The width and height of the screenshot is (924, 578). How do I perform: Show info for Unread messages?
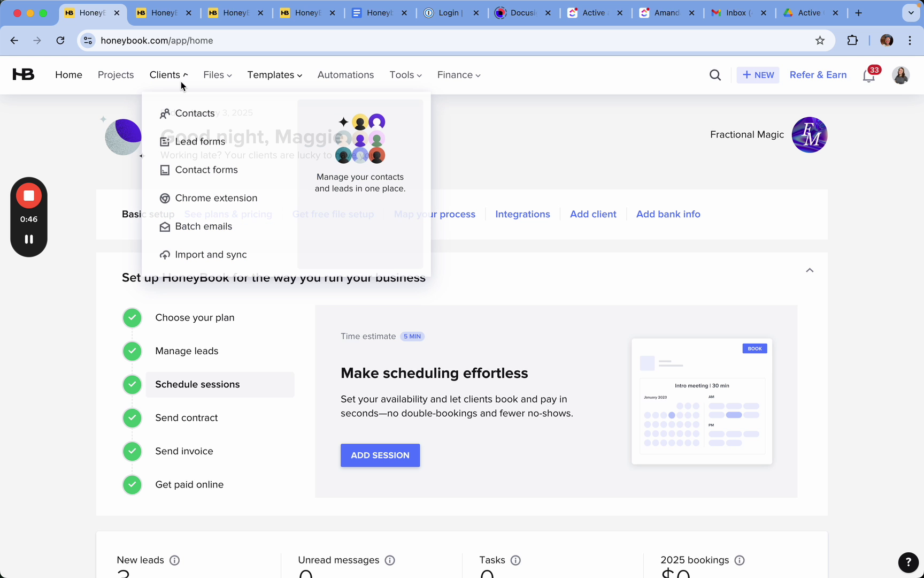click(390, 560)
